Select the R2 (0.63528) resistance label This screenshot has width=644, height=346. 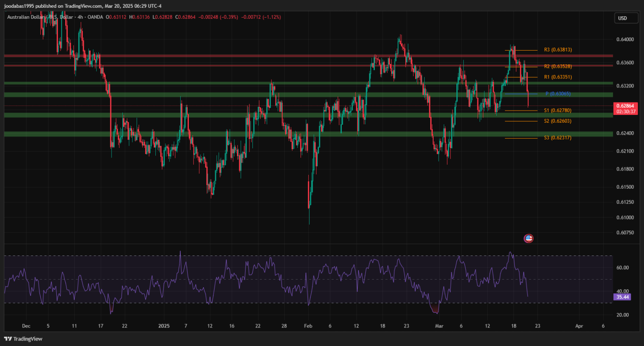[558, 66]
